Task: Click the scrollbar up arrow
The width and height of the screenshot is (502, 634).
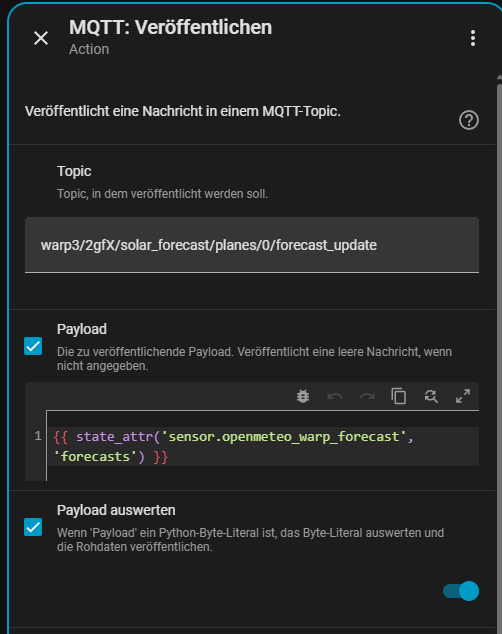Action: [x=499, y=77]
